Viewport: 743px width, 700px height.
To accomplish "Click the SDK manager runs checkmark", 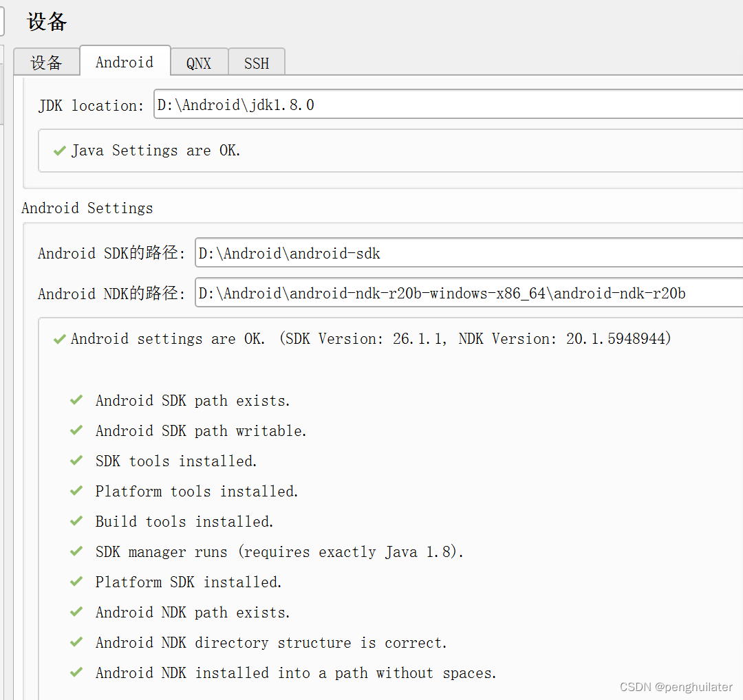I will pos(76,551).
